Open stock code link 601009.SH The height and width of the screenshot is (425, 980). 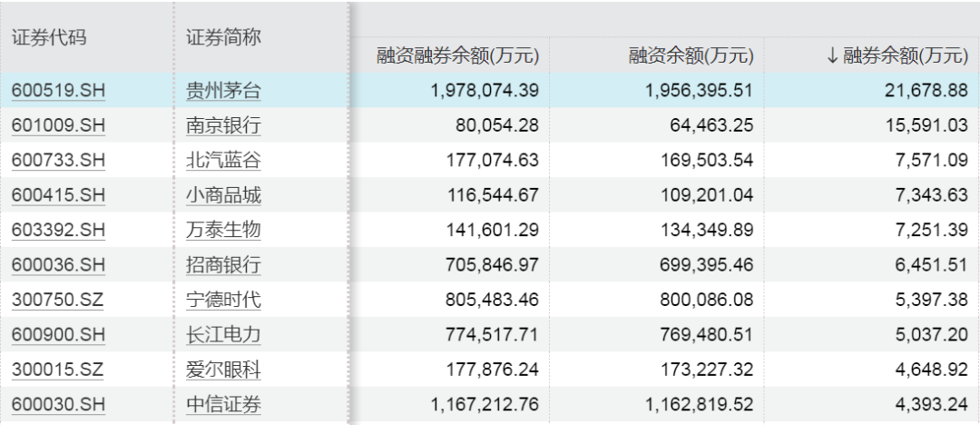coord(58,125)
